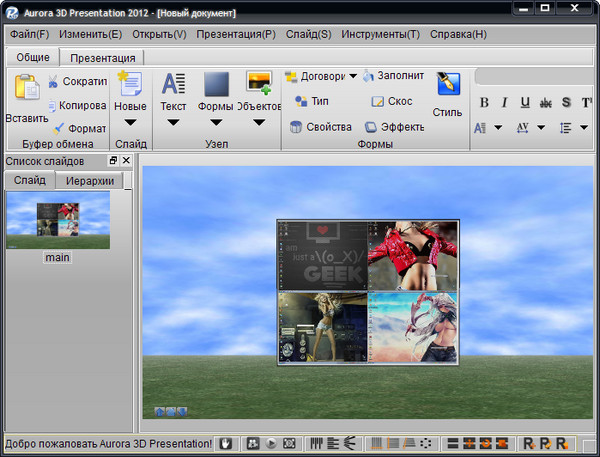Select the main slide thumbnail
Screen dimensions: 600x457
pyautogui.click(x=58, y=220)
